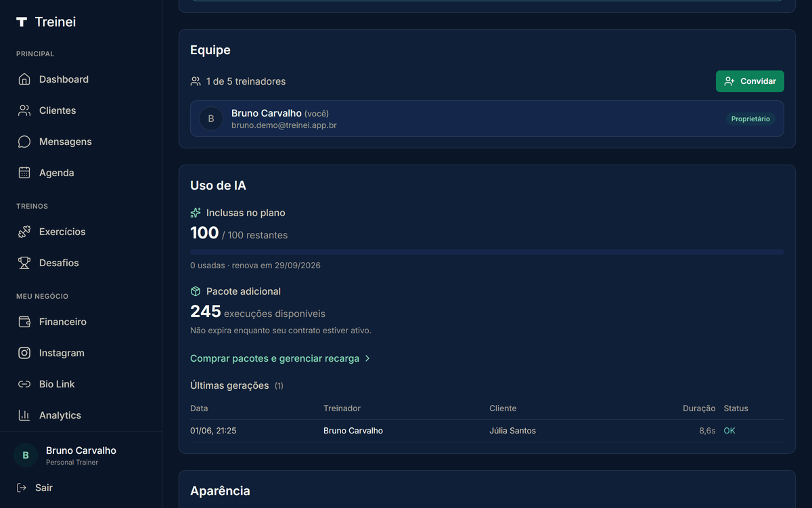812x508 pixels.
Task: Click the Bio Link chain icon
Action: pos(24,384)
